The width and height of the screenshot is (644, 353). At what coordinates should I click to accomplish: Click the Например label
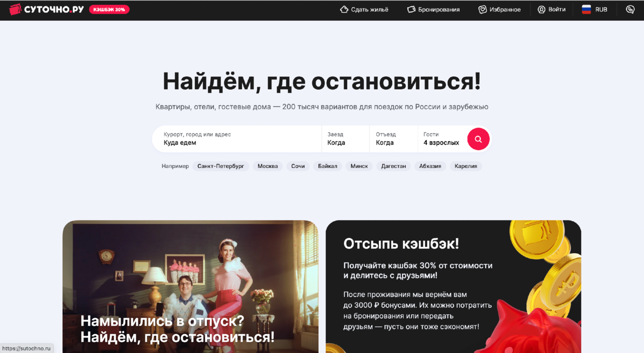click(x=175, y=166)
